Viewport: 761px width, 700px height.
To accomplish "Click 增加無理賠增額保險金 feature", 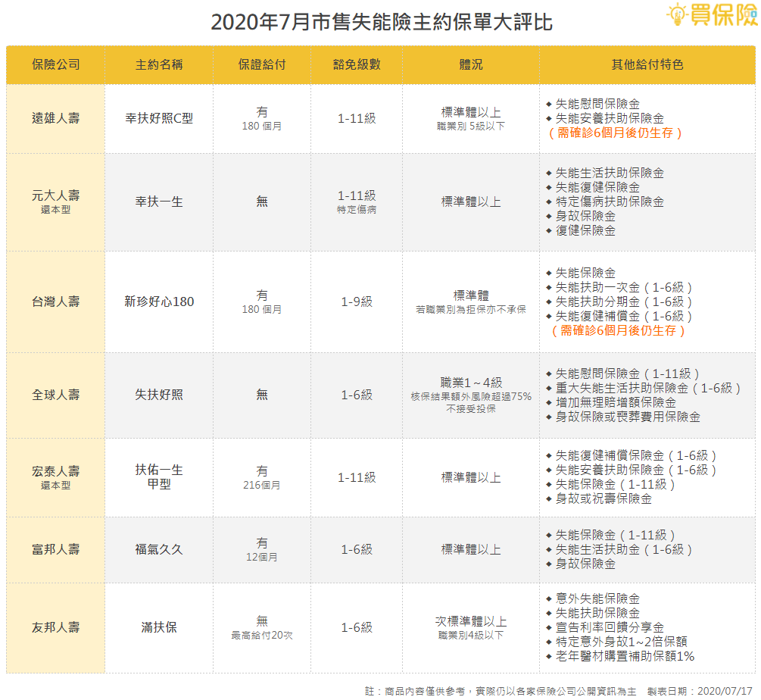I will (x=616, y=402).
